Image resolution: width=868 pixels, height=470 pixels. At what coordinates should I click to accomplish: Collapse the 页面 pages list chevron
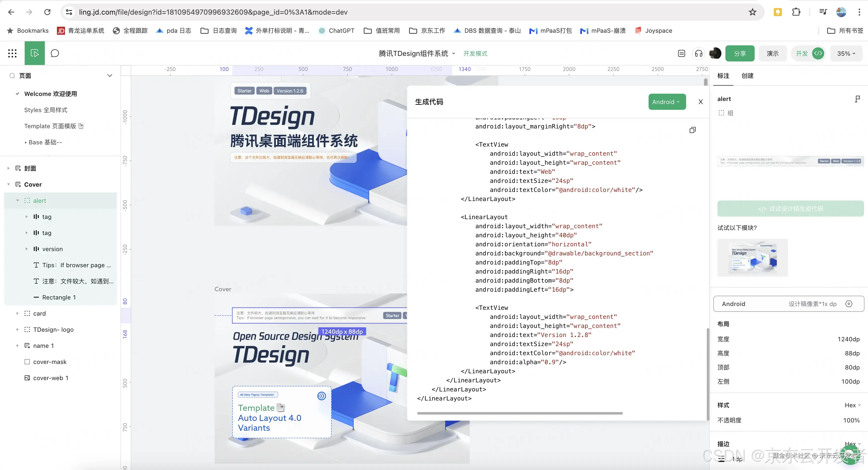tap(110, 76)
